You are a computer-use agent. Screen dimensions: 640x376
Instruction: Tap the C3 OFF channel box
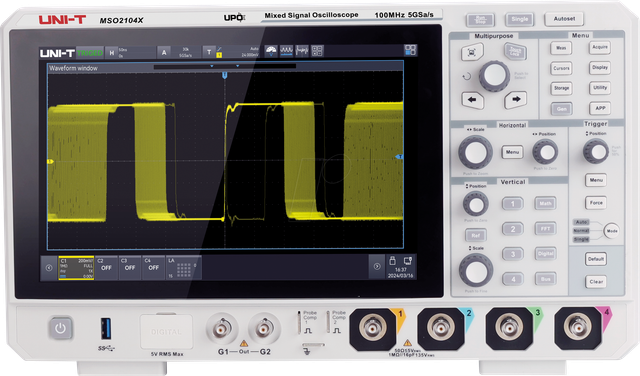pyautogui.click(x=130, y=268)
